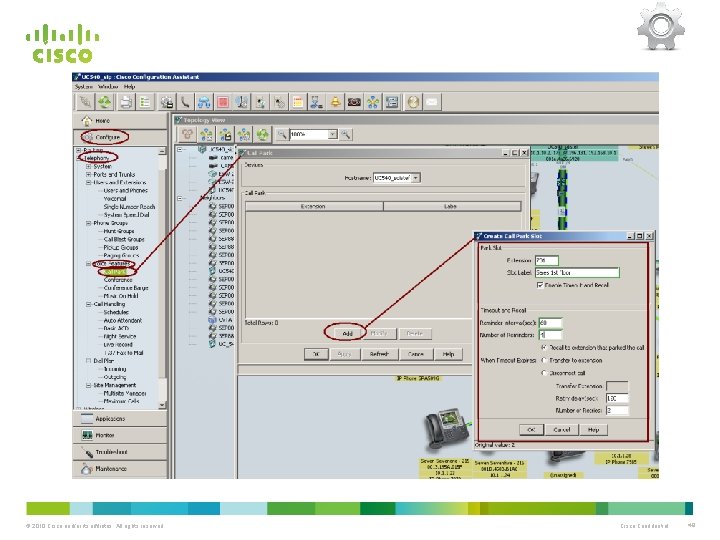Click the green Refresh icon in main toolbar
Viewport: 720px width, 540px height.
[x=105, y=102]
